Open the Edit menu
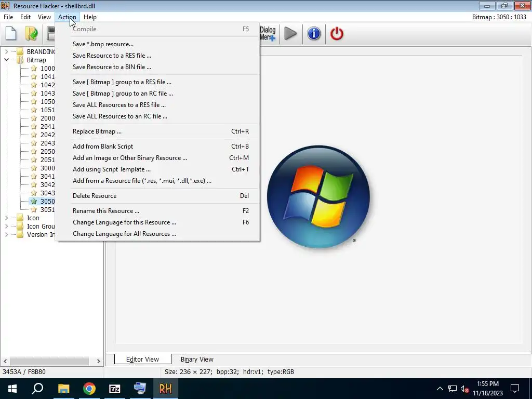Screen dimensions: 532x399 25,17
